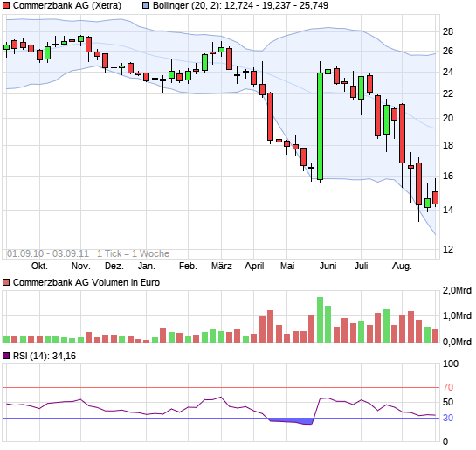Click price axis value 16
Image resolution: width=476 pixels, height=450 pixels.
pyautogui.click(x=448, y=176)
